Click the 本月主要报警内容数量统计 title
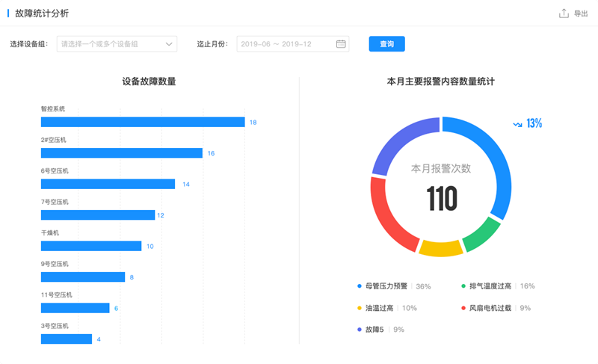The width and height of the screenshot is (598, 364). pyautogui.click(x=441, y=81)
